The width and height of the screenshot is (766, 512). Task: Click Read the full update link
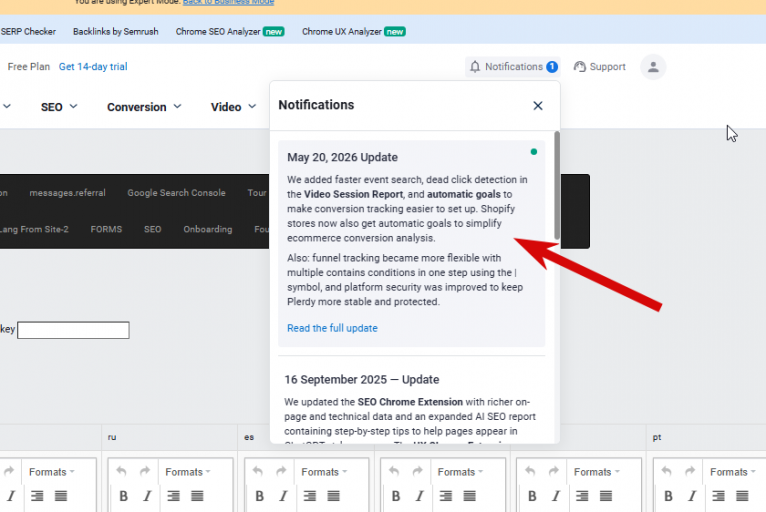[x=332, y=328]
